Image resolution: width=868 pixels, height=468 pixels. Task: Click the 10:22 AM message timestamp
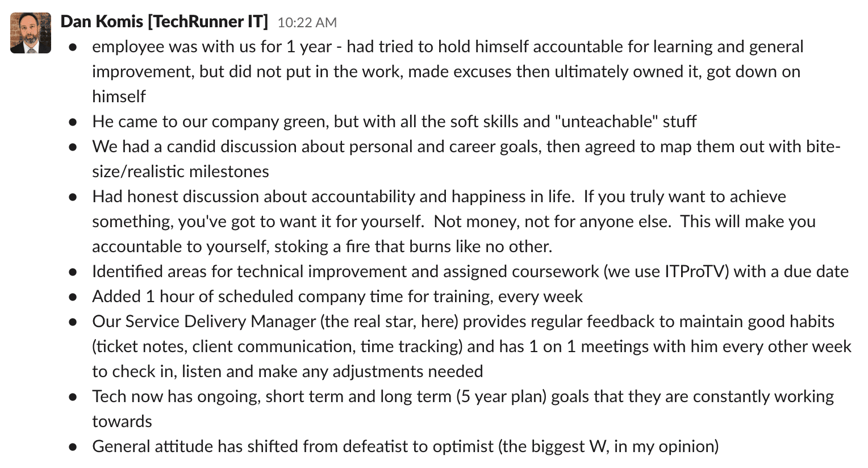[x=307, y=23]
